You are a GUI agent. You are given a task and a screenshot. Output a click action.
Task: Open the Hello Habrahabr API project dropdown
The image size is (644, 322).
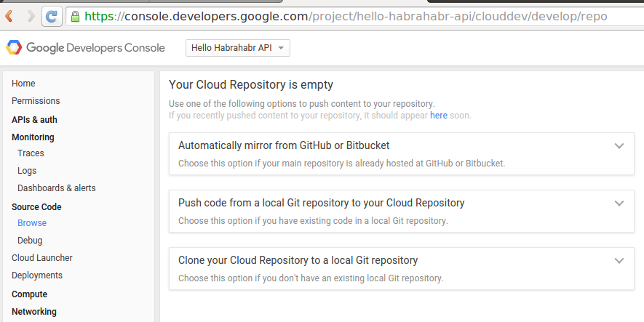click(238, 48)
